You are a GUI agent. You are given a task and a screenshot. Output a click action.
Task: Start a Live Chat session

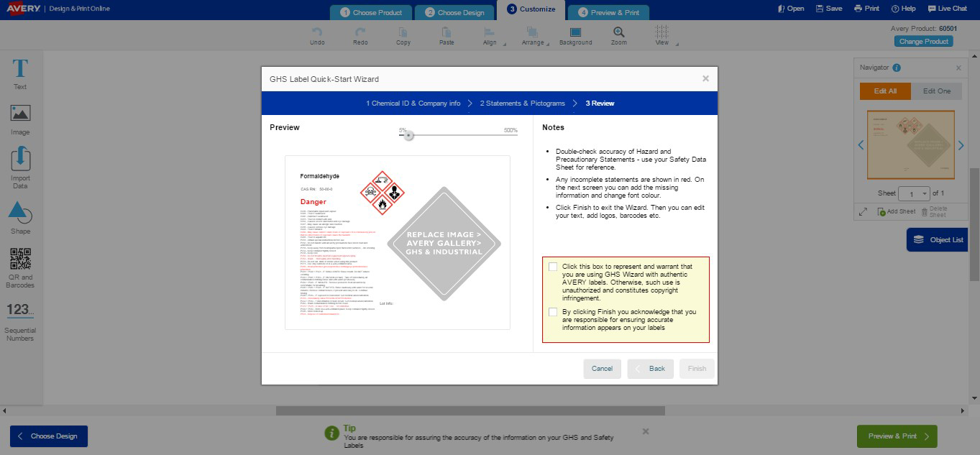pos(947,9)
